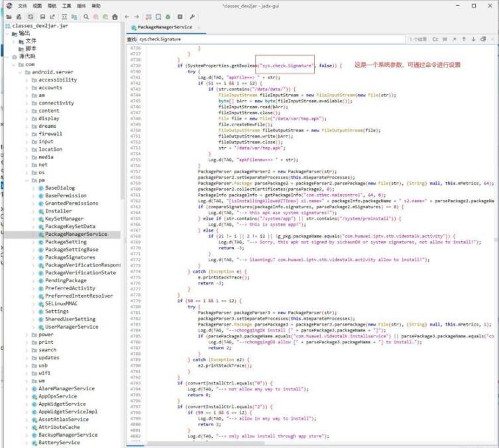Click the export project toolbar icon
The width and height of the screenshot is (499, 448).
point(52,17)
